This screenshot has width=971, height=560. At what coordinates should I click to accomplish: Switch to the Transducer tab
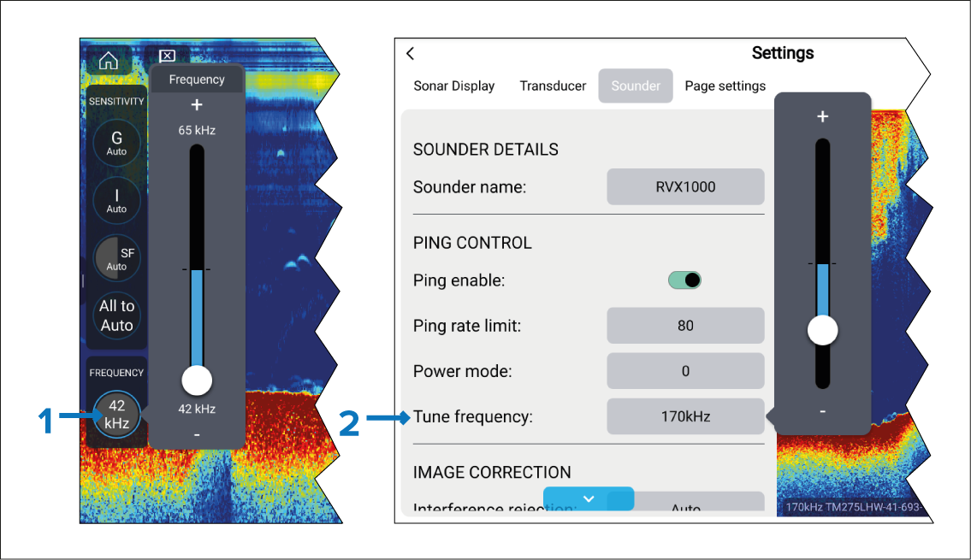[553, 85]
